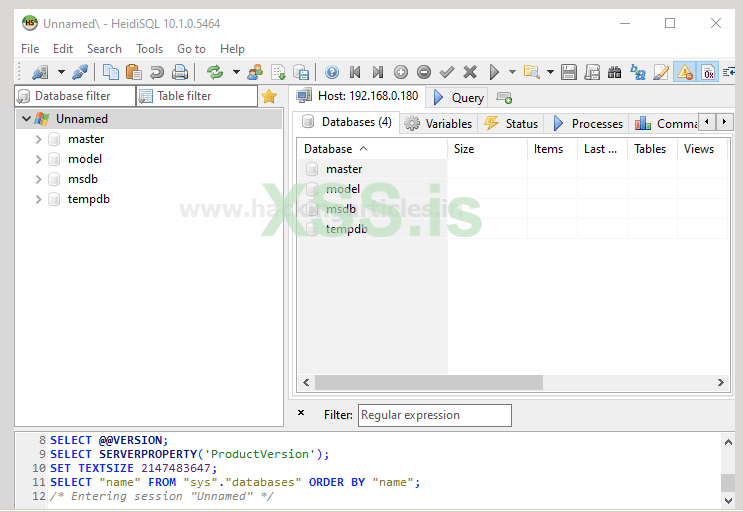
Task: Select master row in Databases list
Action: pyautogui.click(x=372, y=169)
